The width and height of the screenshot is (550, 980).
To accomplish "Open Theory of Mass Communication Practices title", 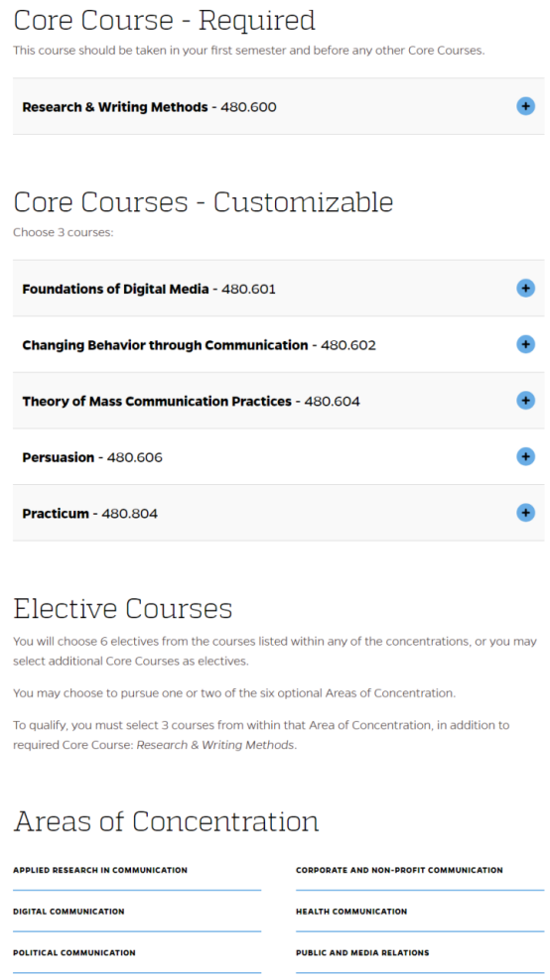I will click(x=157, y=402).
